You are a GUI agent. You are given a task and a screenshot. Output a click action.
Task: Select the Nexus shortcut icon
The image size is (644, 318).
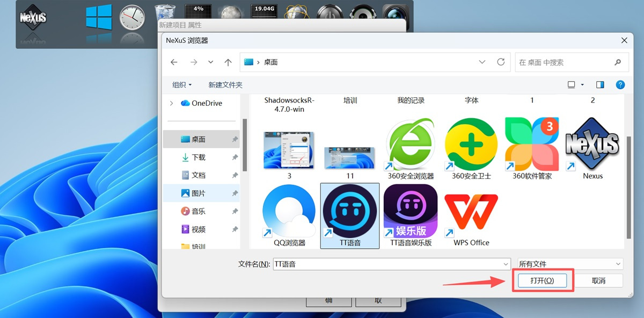(592, 145)
